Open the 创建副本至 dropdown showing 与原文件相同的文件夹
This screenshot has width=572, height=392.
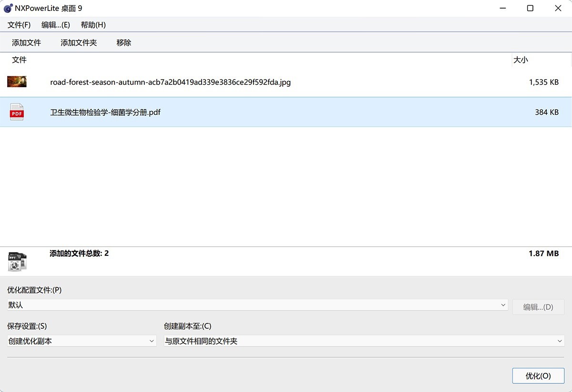click(x=364, y=341)
